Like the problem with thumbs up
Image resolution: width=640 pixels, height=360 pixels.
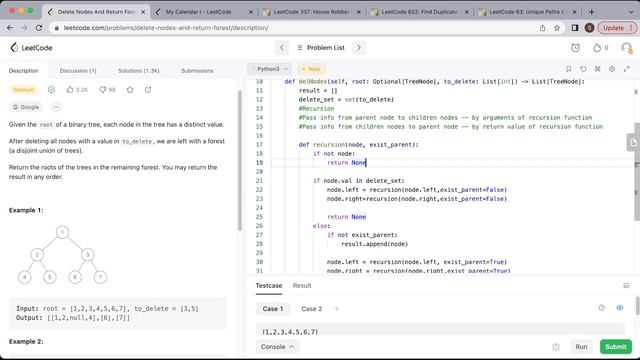click(x=77, y=90)
